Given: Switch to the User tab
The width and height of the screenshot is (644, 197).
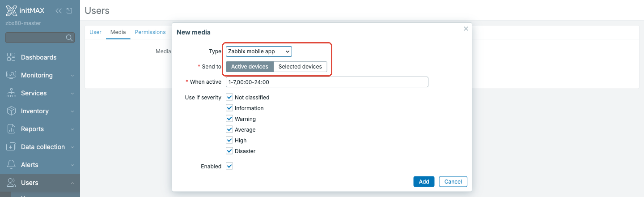Looking at the screenshot, I should pos(95,32).
